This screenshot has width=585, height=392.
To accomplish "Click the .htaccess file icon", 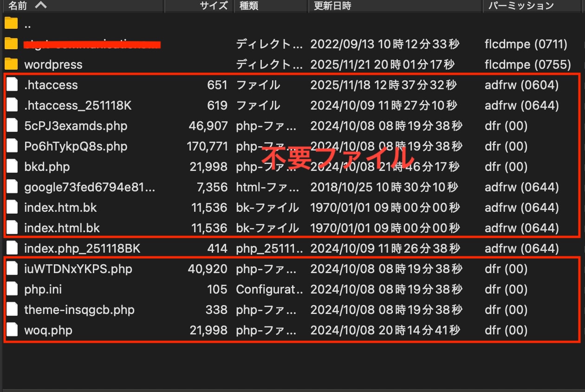I will (x=12, y=85).
